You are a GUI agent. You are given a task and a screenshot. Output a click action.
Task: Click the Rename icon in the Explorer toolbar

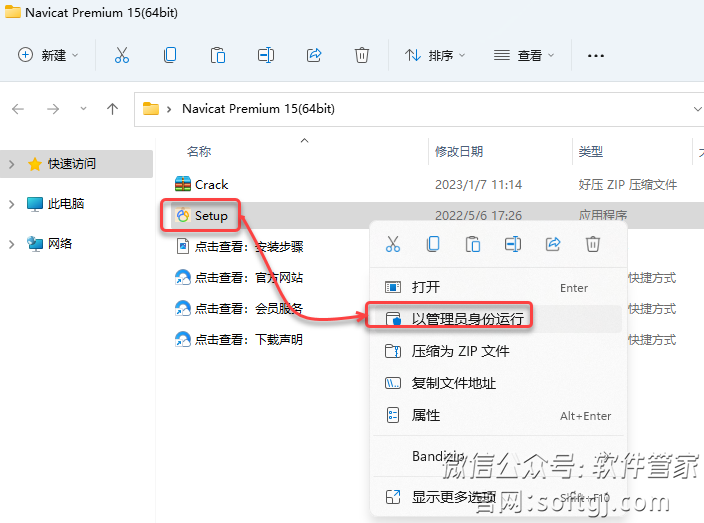266,55
